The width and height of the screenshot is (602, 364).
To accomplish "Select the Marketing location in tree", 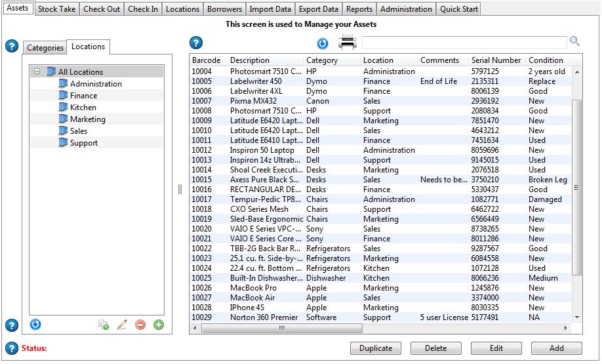I will [87, 119].
